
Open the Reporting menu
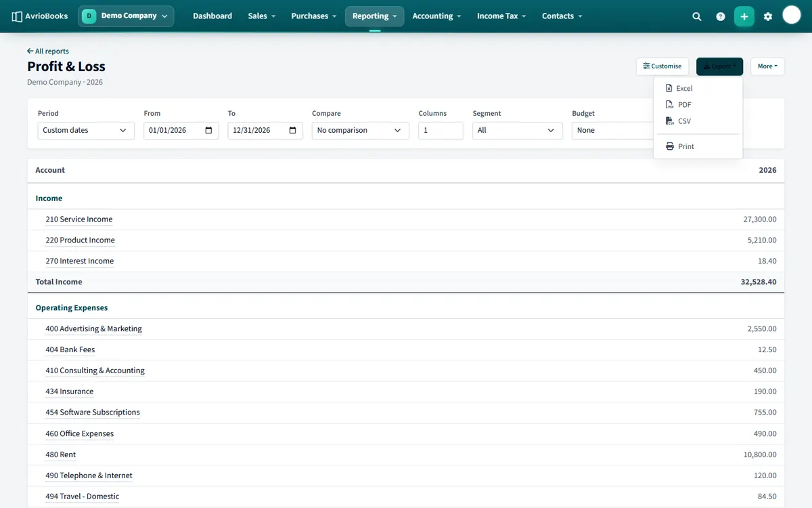coord(374,16)
